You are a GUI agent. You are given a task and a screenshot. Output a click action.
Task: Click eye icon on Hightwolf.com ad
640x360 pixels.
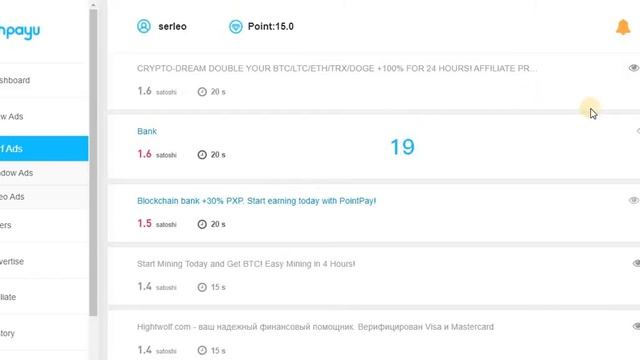636,327
